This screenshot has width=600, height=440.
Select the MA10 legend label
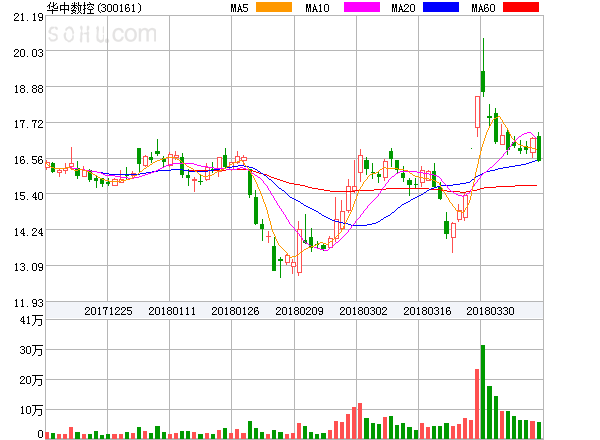point(317,8)
